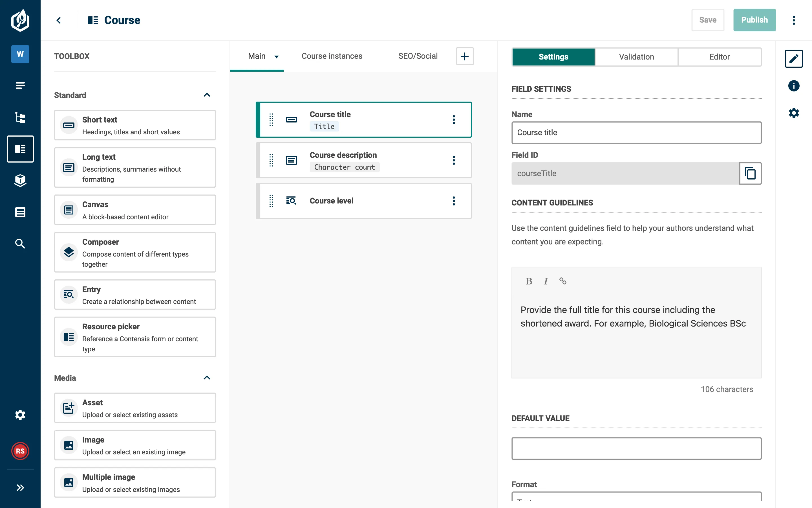This screenshot has width=812, height=508.
Task: Open the Main tab dropdown arrow
Action: point(277,56)
